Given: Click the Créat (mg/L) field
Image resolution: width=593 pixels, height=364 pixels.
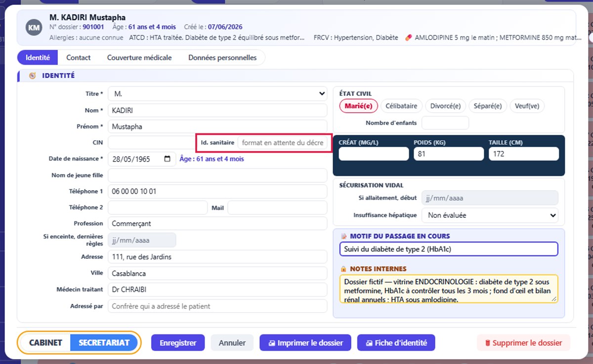Looking at the screenshot, I should click(374, 154).
